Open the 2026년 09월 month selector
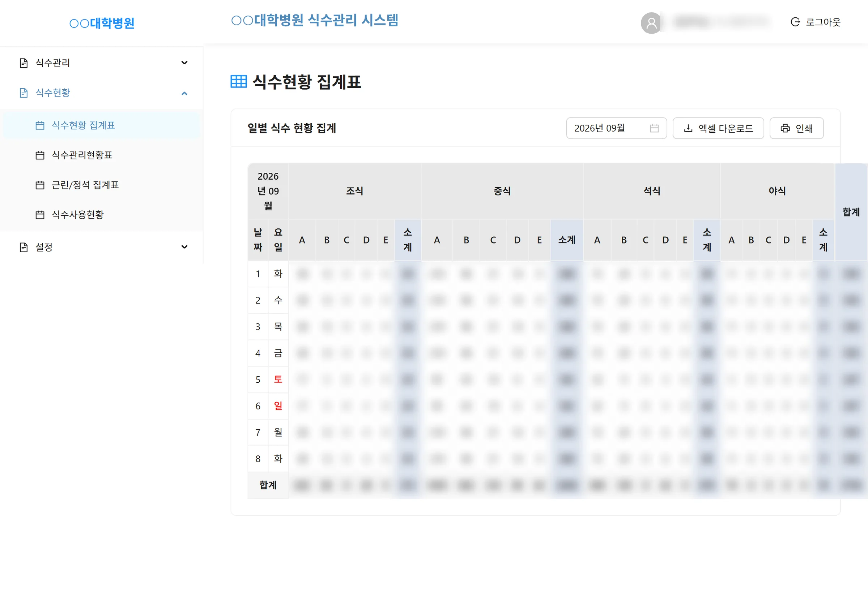 tap(616, 128)
